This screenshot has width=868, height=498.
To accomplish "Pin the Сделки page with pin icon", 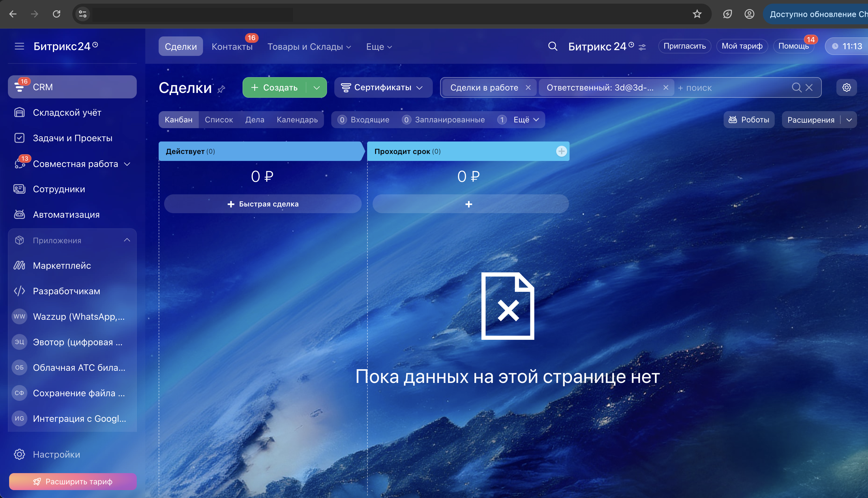I will tap(222, 89).
